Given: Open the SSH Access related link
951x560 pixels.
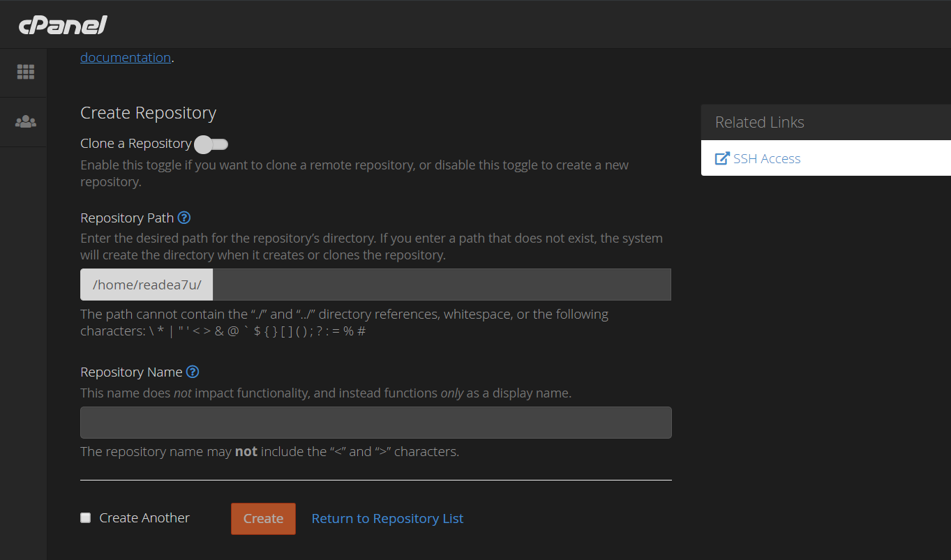Looking at the screenshot, I should (x=767, y=158).
